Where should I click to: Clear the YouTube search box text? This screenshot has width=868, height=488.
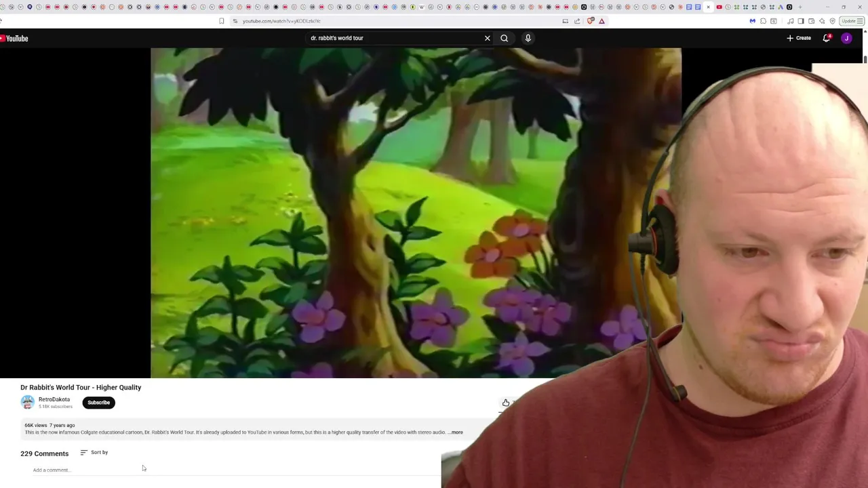point(487,38)
